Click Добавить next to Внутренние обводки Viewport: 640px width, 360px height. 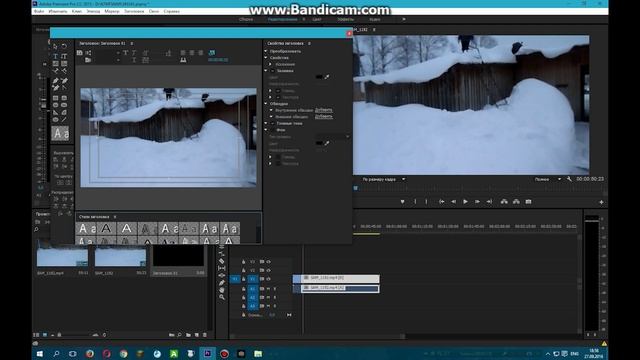(324, 110)
